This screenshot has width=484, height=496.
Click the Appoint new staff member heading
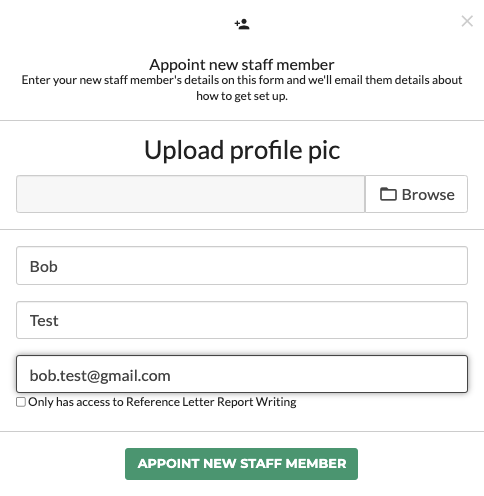[x=242, y=65]
